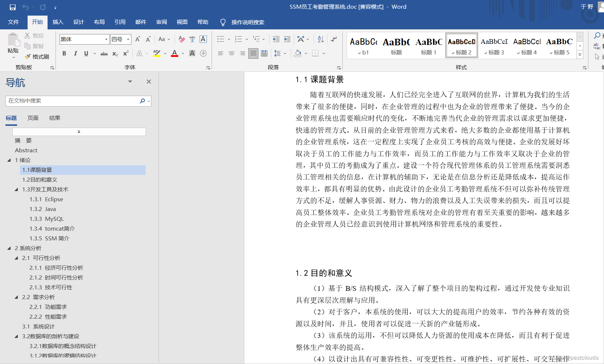Activate the Format Painter
This screenshot has width=604, height=364.
[x=37, y=57]
